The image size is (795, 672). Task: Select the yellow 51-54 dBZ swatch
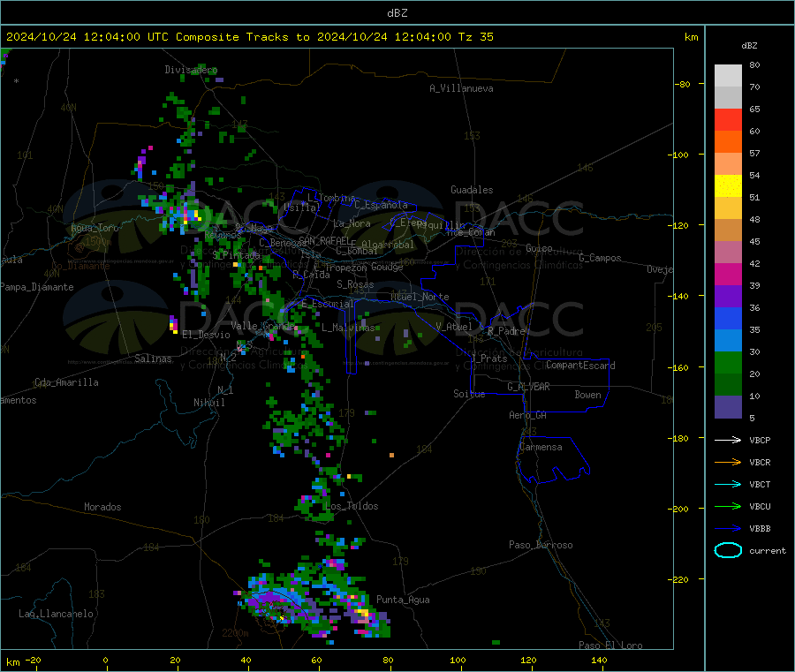[x=728, y=186]
